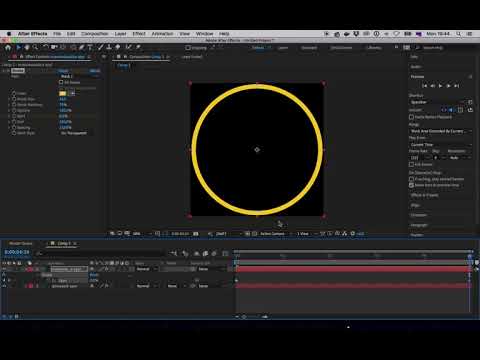Viewport: 480px width, 360px height.
Task: Select the Type tool
Action: point(90,48)
